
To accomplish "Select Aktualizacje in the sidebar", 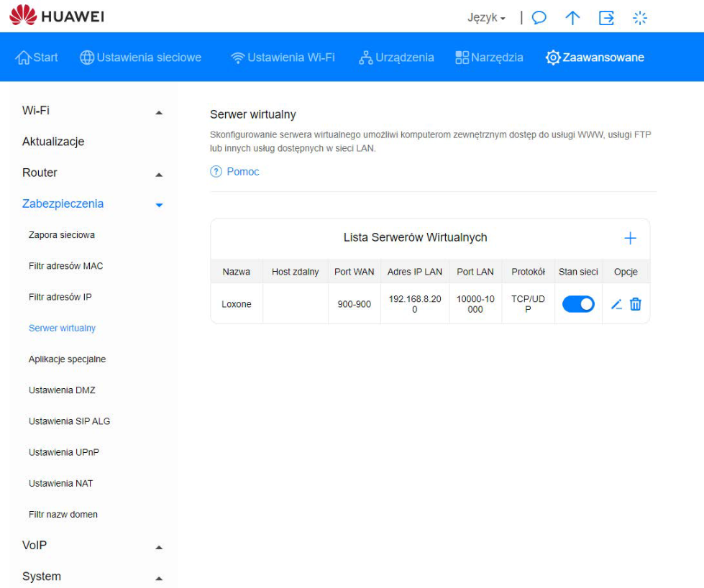I will (x=53, y=142).
